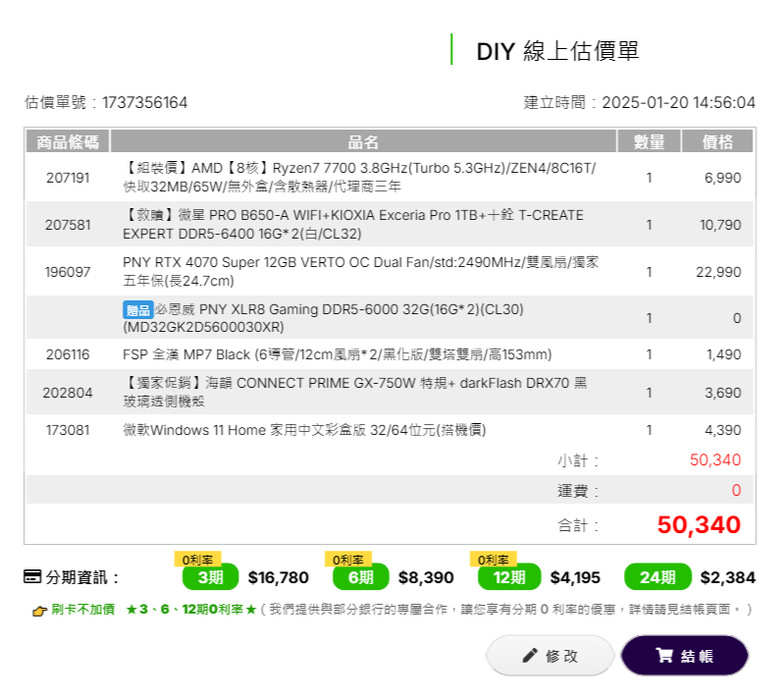
Task: Click product code 173081
Action: (x=68, y=430)
